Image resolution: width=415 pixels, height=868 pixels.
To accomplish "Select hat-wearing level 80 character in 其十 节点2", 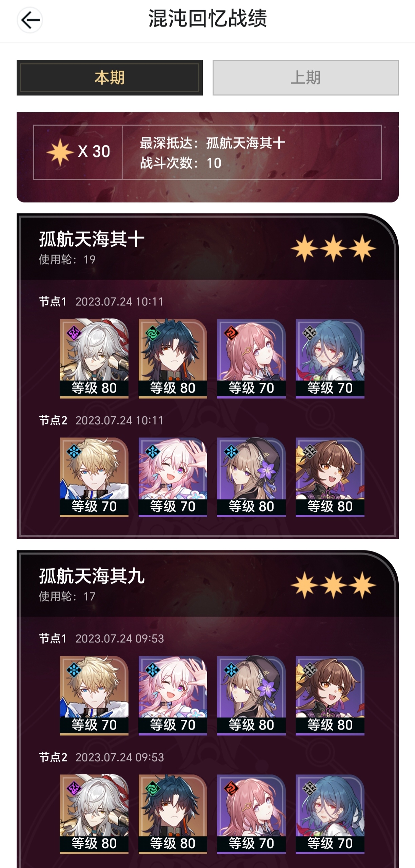I will click(x=251, y=477).
